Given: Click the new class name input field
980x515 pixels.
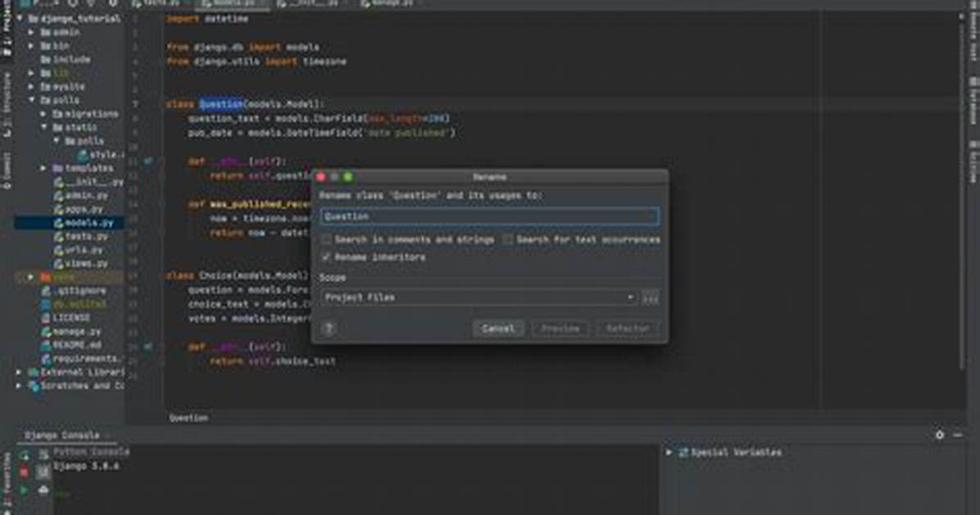Looking at the screenshot, I should [x=489, y=216].
